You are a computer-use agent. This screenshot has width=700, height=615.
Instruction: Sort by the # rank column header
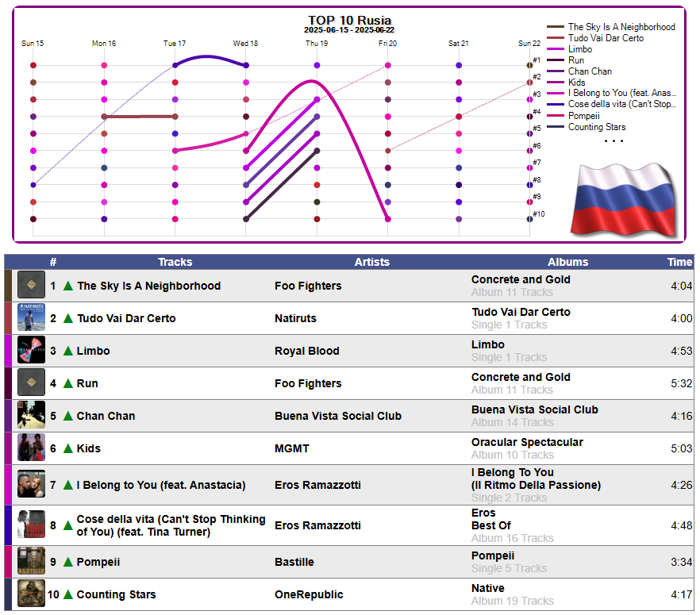point(53,262)
